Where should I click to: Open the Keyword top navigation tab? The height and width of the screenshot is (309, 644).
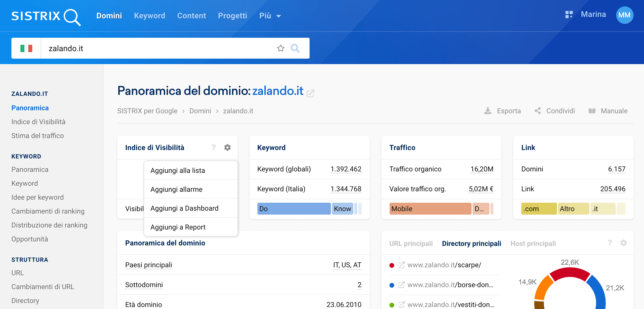(x=150, y=16)
